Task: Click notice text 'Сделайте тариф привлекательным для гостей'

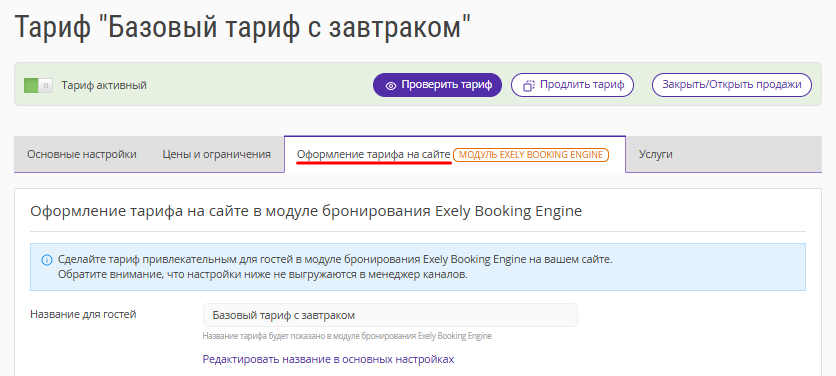Action: click(x=335, y=260)
